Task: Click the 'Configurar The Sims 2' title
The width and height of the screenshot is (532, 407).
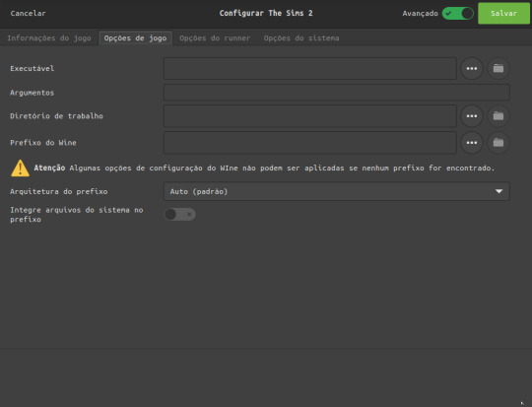Action: [x=266, y=13]
